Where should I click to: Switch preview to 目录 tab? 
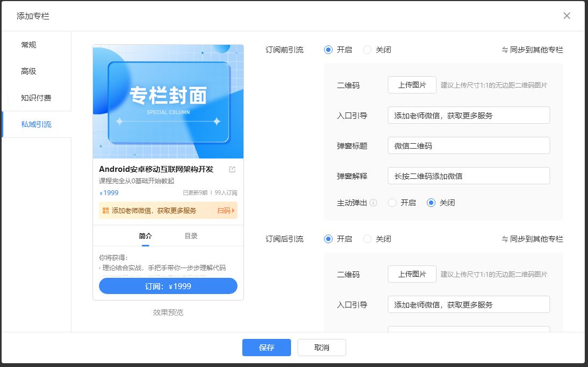pos(191,236)
